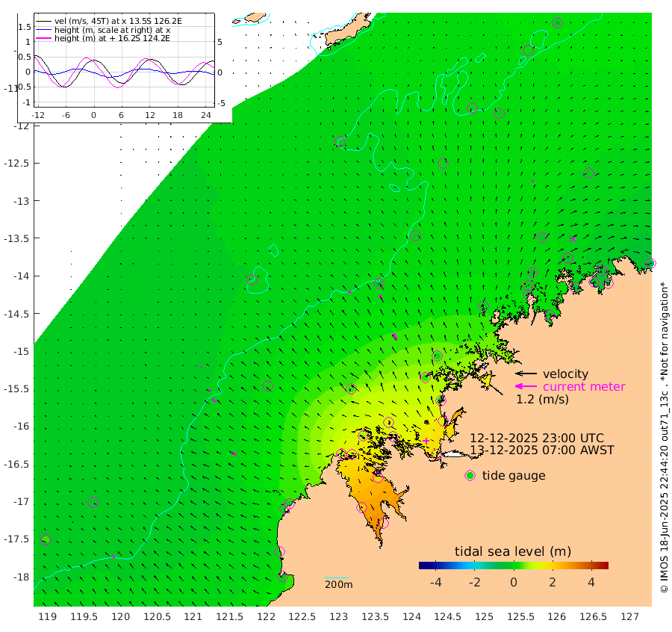Click the '13-12-2025 07:00 AWST' timestamp
The width and height of the screenshot is (672, 632).
click(542, 450)
